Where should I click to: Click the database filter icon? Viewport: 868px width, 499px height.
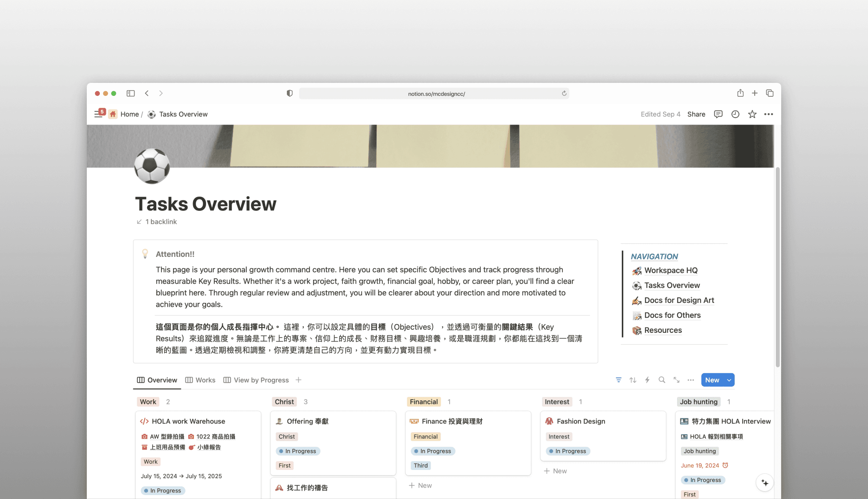618,380
